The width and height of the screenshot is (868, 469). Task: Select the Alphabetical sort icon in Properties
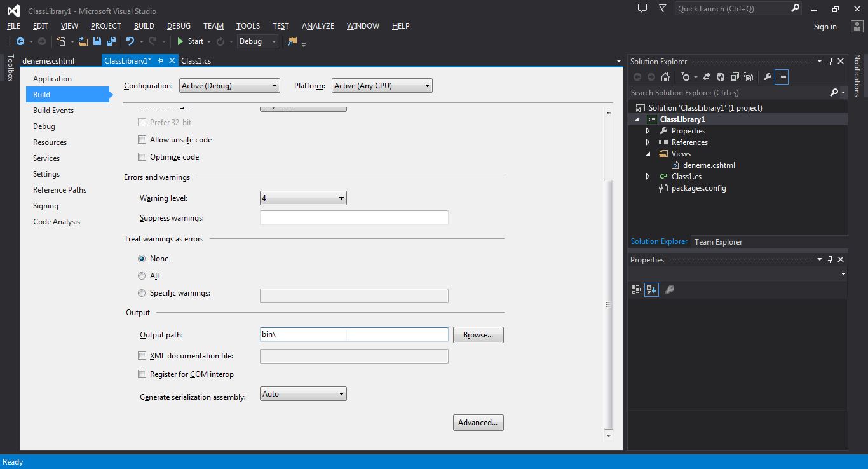tap(651, 289)
